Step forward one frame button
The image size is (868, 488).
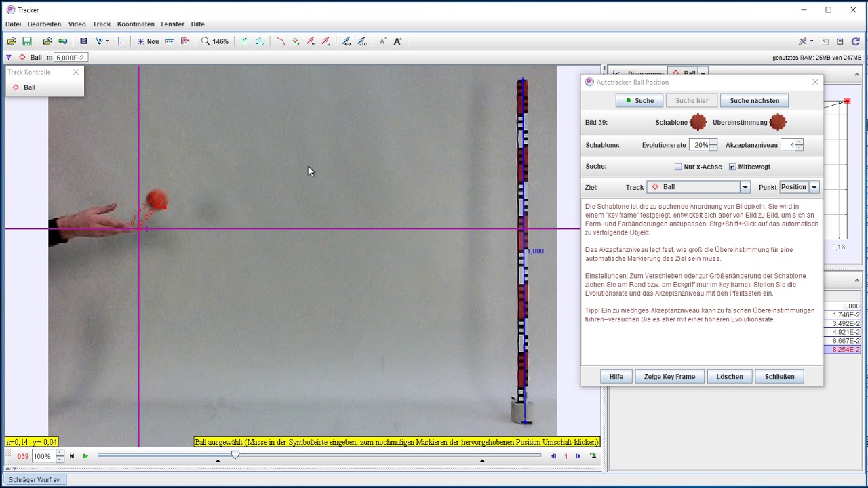(x=578, y=456)
